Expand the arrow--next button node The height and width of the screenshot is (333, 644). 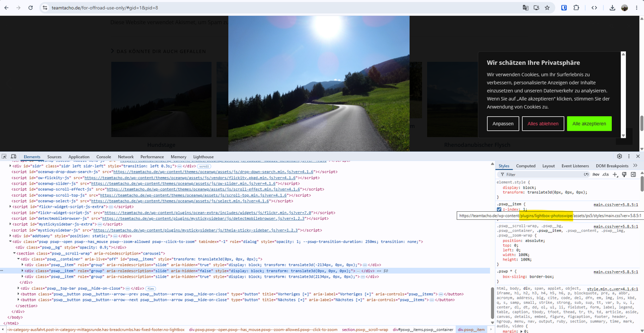pyautogui.click(x=19, y=300)
